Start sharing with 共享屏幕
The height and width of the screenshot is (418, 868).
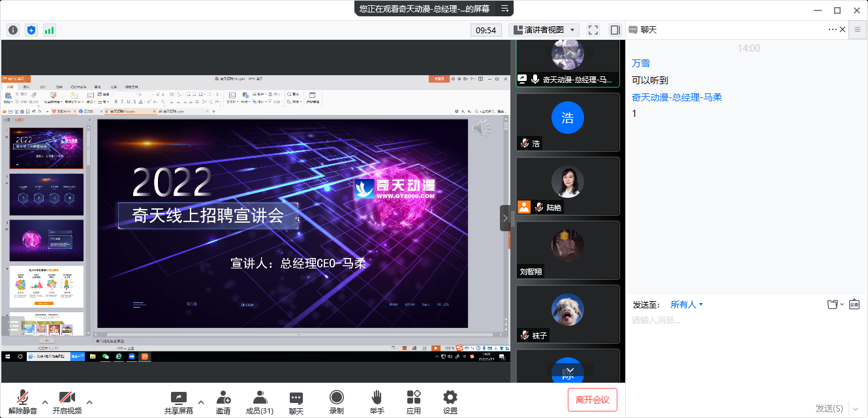[x=179, y=402]
